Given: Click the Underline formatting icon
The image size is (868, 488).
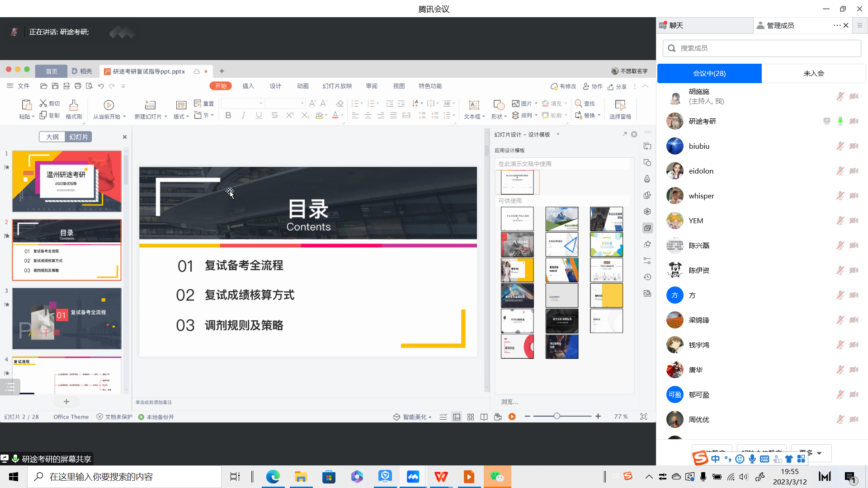Looking at the screenshot, I should (259, 116).
